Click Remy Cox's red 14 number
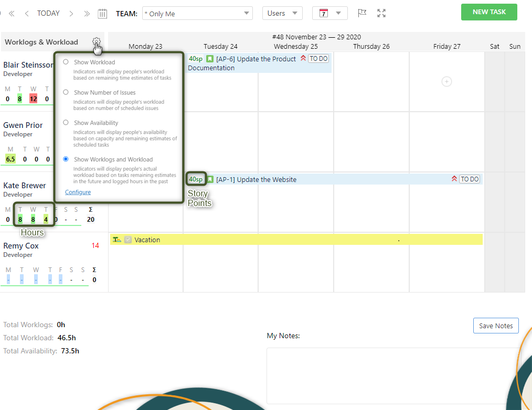The width and height of the screenshot is (532, 410). [95, 245]
